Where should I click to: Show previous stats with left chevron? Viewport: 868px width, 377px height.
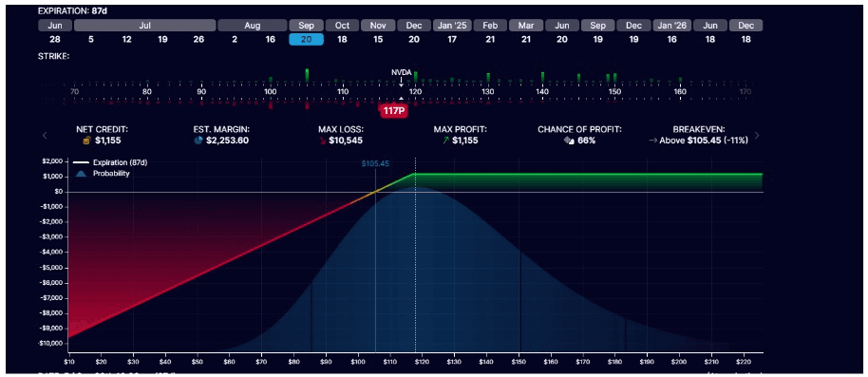46,135
